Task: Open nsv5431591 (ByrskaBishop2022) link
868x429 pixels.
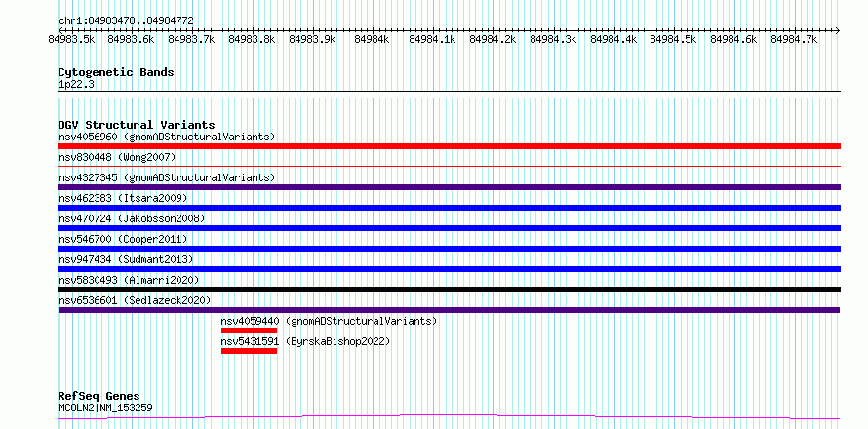Action: tap(305, 341)
